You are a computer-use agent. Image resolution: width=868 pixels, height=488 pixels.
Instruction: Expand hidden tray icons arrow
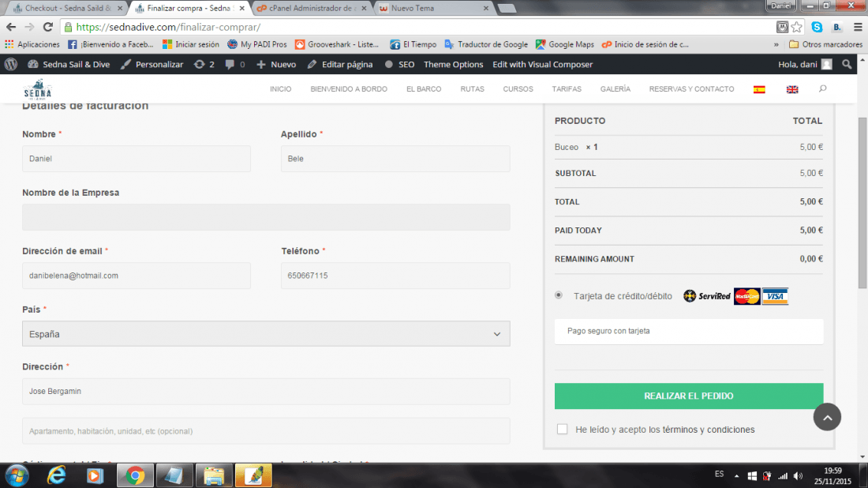click(736, 476)
